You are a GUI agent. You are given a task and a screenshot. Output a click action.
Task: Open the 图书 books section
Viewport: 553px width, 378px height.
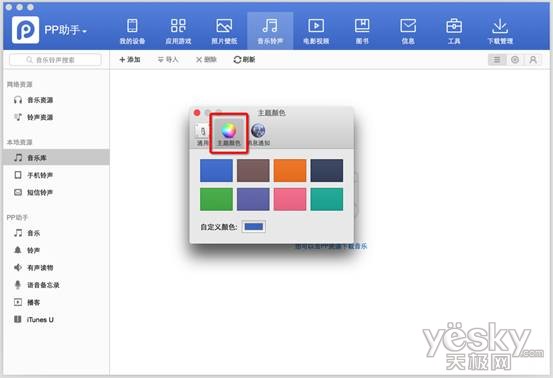(x=362, y=31)
